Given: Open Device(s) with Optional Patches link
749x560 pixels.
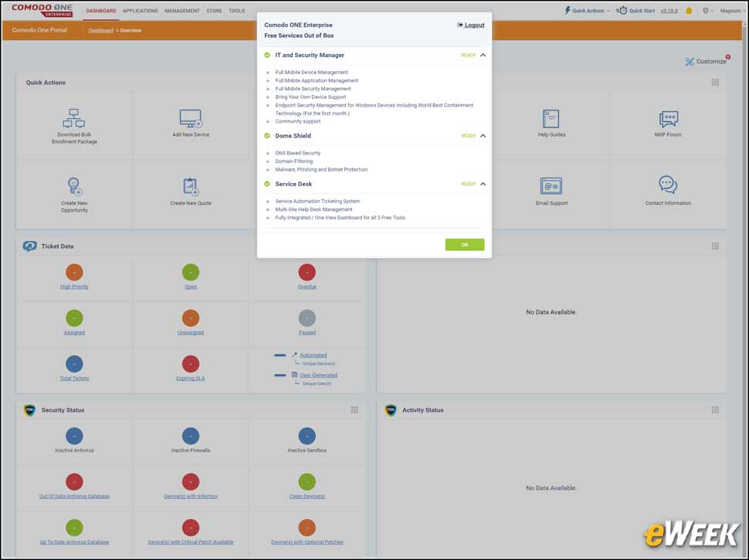Looking at the screenshot, I should click(x=307, y=542).
